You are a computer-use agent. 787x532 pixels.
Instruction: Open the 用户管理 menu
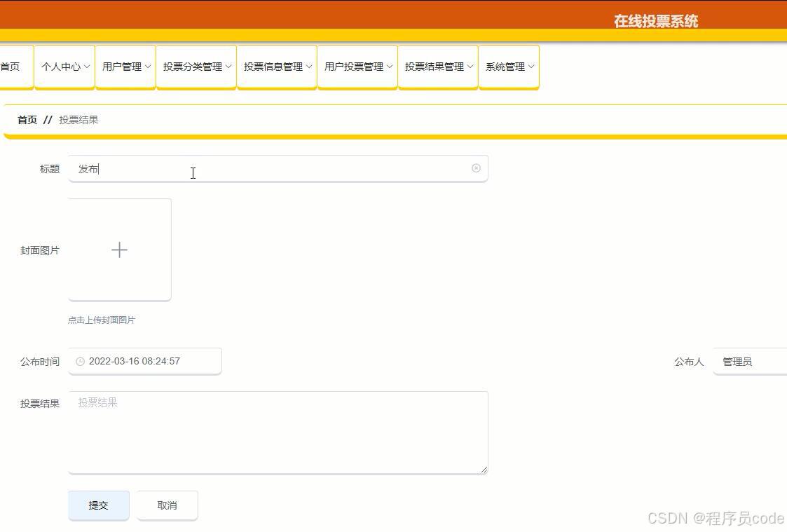point(125,67)
